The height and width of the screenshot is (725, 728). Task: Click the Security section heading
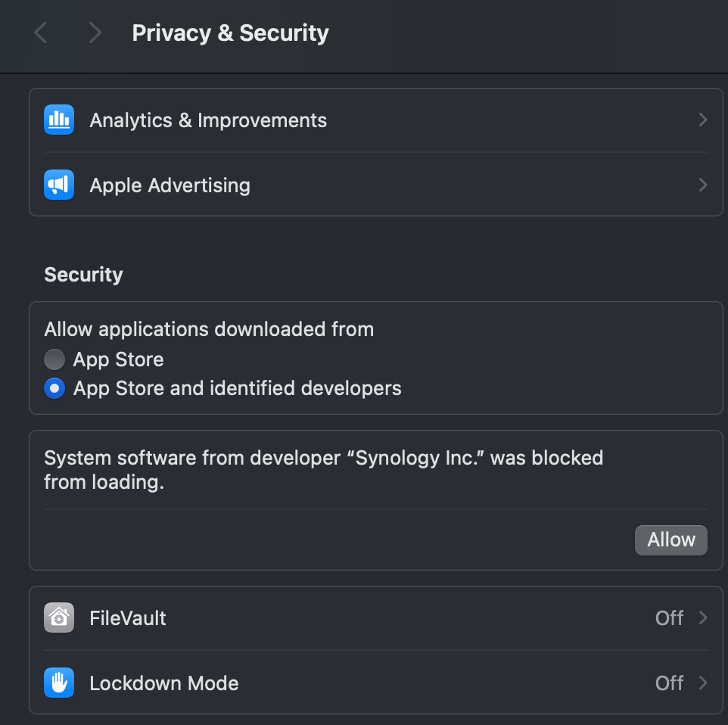coord(83,275)
